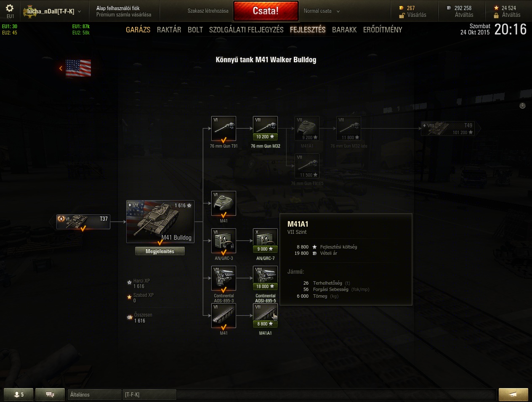Switch to the GARÁZS tab
The width and height of the screenshot is (532, 402).
(x=138, y=30)
